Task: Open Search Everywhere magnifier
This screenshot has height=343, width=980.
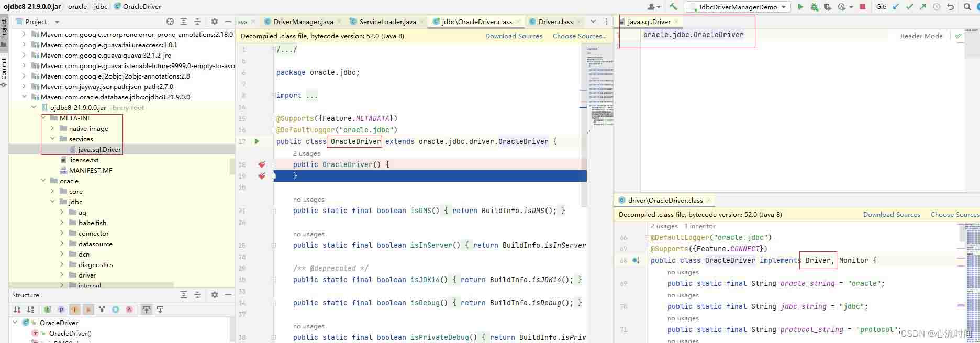Action: [967, 7]
